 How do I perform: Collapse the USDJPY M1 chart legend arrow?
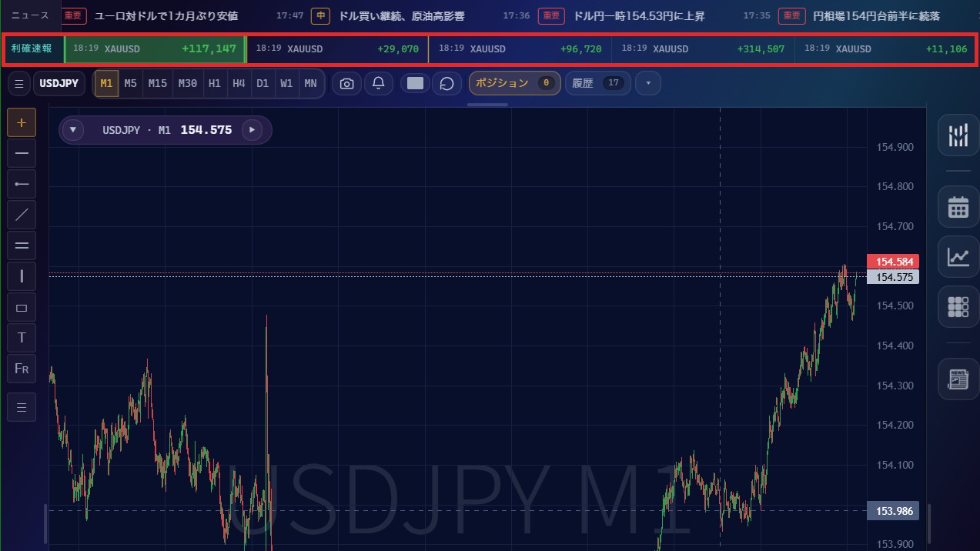[72, 130]
